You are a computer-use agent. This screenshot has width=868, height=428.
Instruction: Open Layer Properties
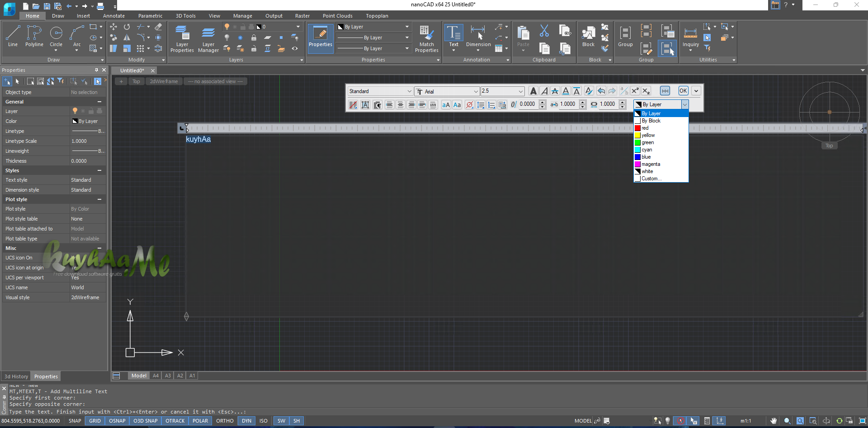coord(182,38)
